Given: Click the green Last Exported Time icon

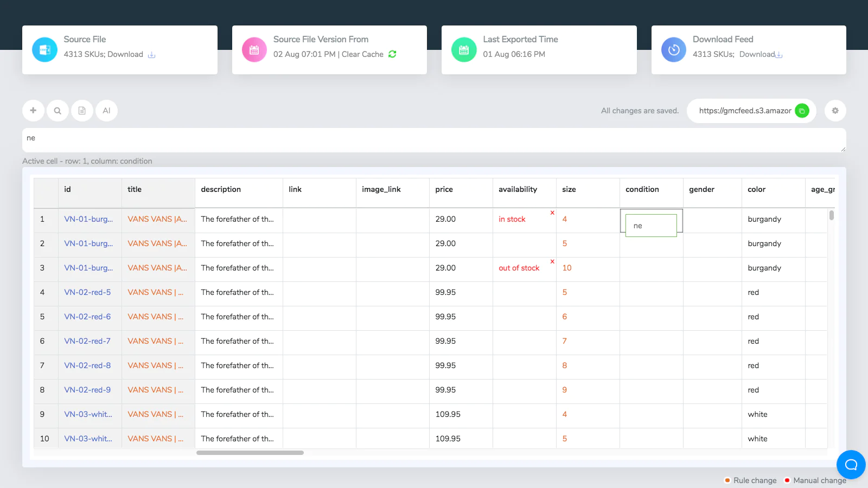Looking at the screenshot, I should (x=464, y=50).
